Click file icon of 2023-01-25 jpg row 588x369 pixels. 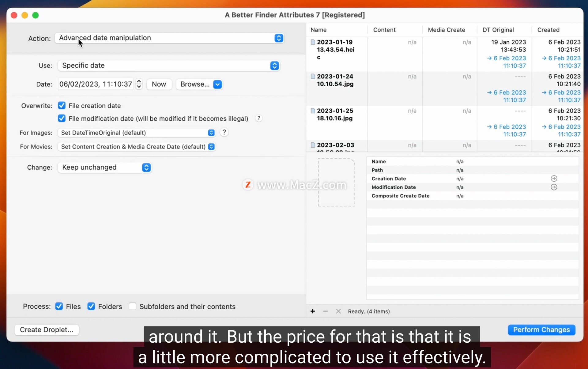313,111
